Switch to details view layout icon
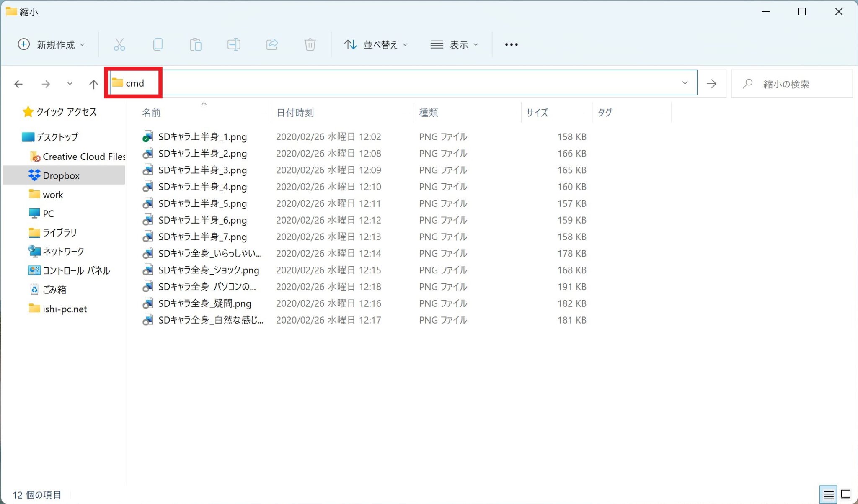This screenshot has width=858, height=504. (x=828, y=495)
